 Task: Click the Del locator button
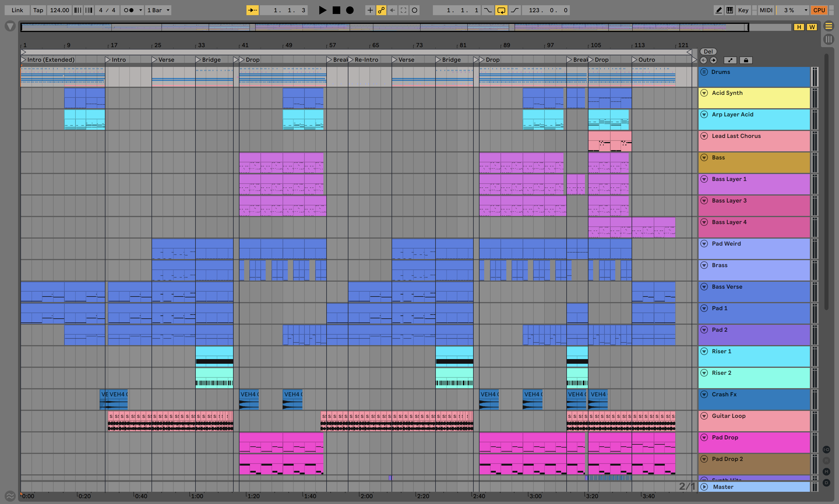708,52
